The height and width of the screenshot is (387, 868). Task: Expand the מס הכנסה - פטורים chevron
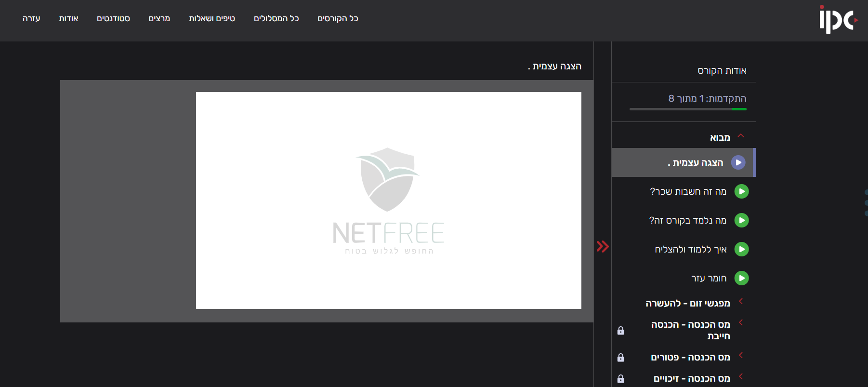[x=741, y=355]
